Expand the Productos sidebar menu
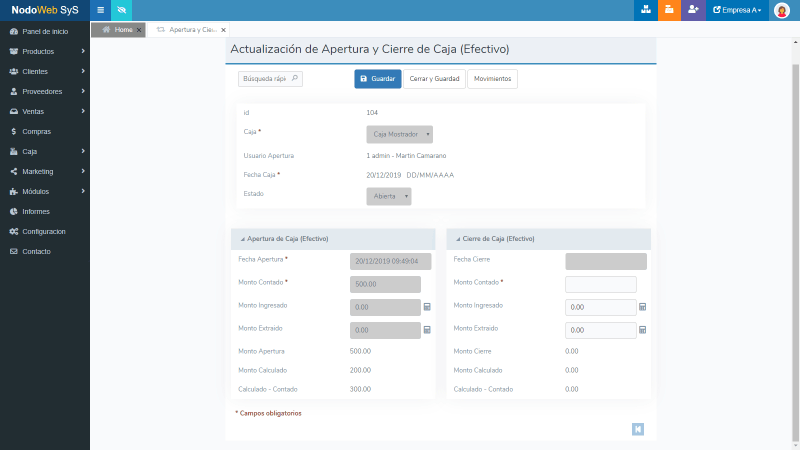 [45, 51]
